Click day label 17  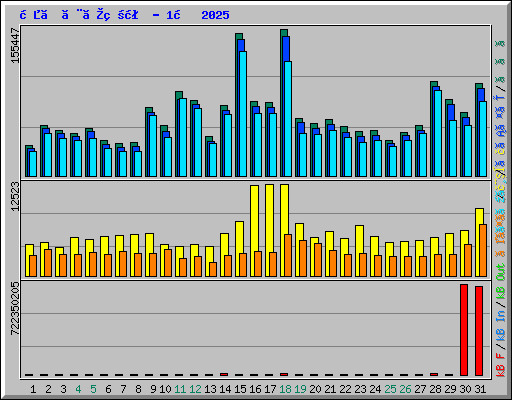(270, 389)
